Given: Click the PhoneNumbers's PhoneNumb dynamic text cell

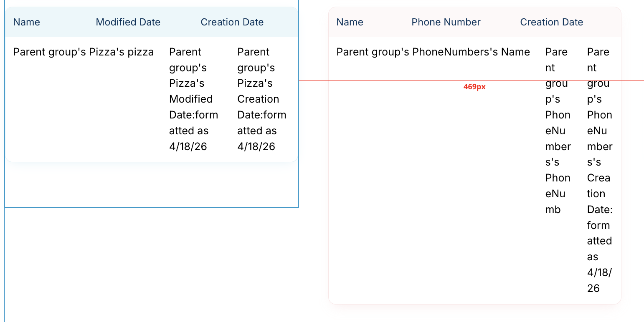Looking at the screenshot, I should pyautogui.click(x=558, y=131).
